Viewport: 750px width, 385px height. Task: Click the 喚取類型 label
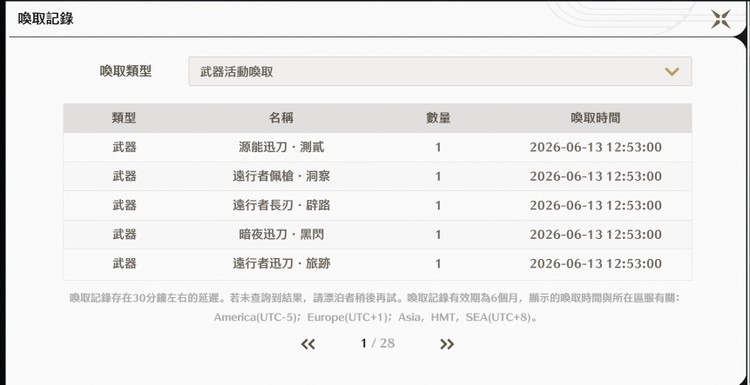pos(126,72)
